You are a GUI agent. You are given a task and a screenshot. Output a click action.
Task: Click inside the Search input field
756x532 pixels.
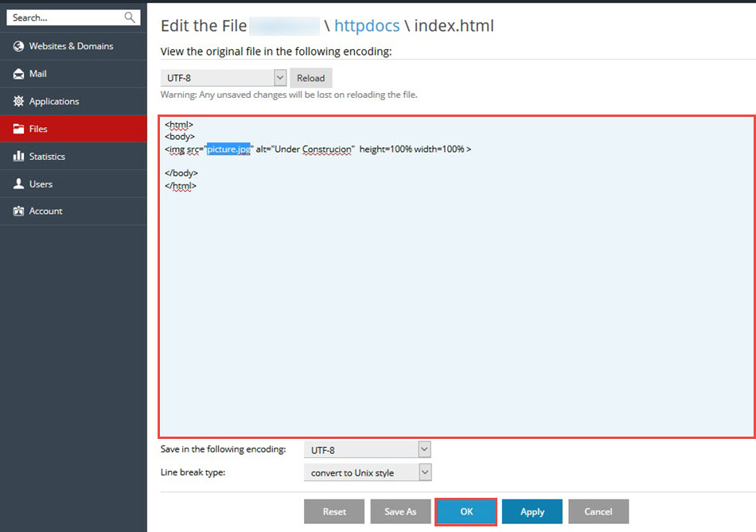(x=64, y=17)
